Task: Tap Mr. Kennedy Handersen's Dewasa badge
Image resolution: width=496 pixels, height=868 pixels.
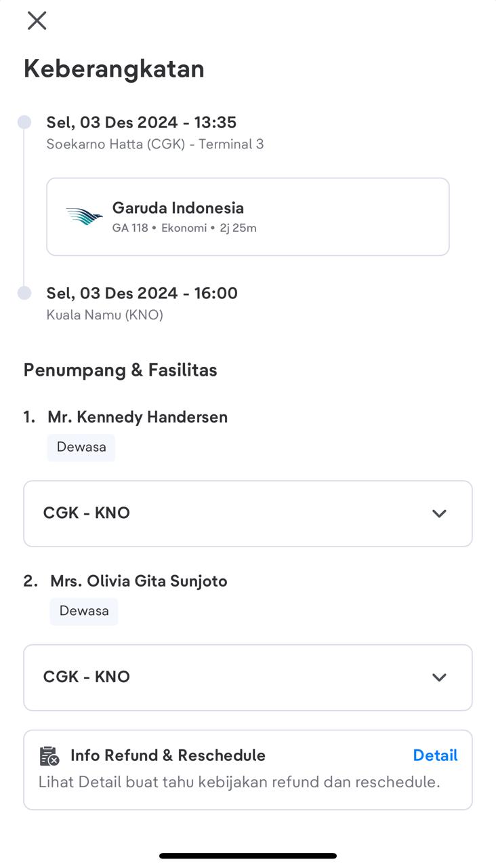Action: pos(81,448)
